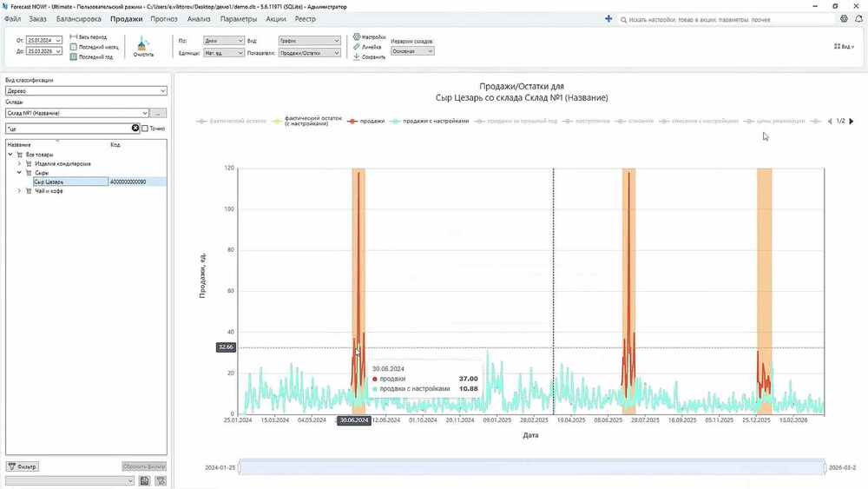Click the Очистить broom icon
Viewport: 868px width, 489px height.
pos(143,43)
